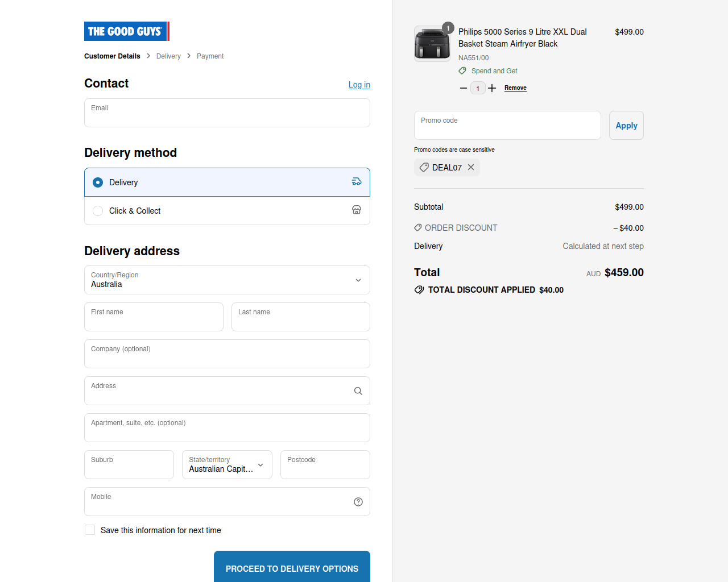Click the total price $459.00

click(624, 272)
